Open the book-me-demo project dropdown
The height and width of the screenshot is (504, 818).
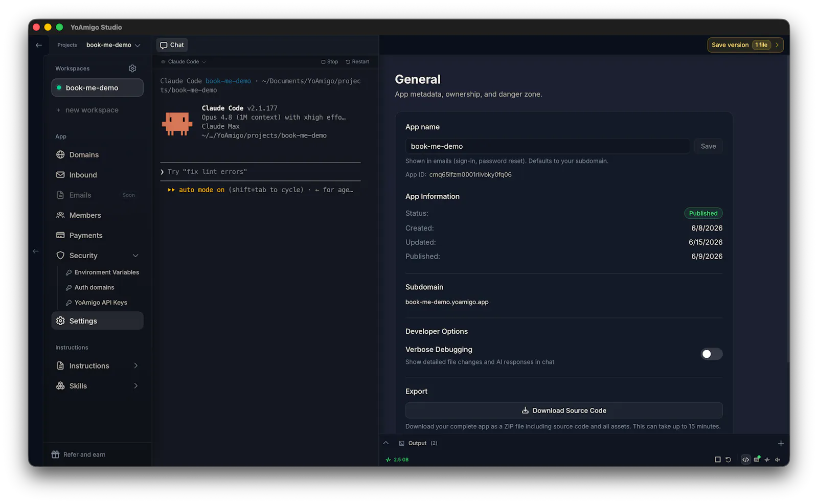pos(113,45)
